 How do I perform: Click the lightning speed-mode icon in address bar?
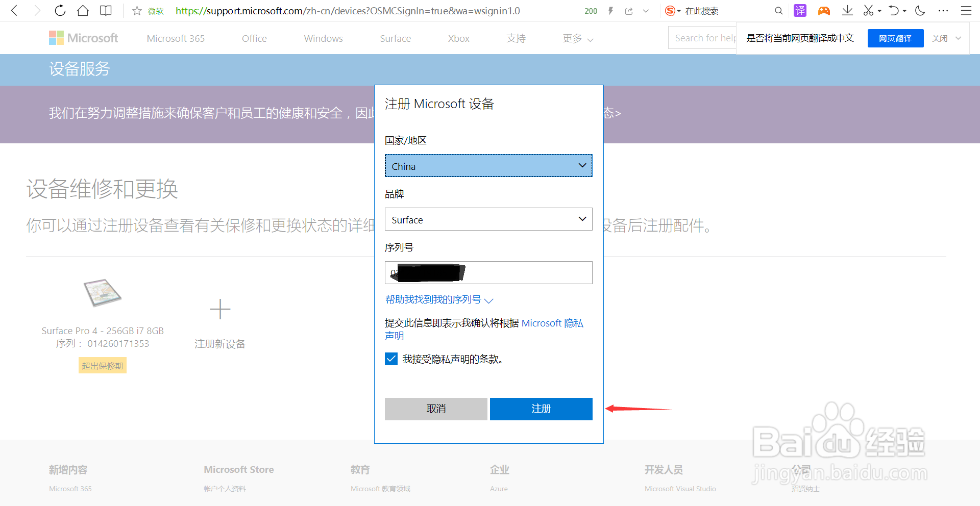coord(610,11)
